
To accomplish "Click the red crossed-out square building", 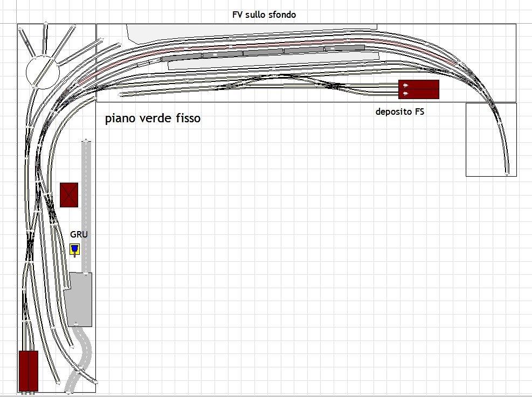I will tap(69, 194).
